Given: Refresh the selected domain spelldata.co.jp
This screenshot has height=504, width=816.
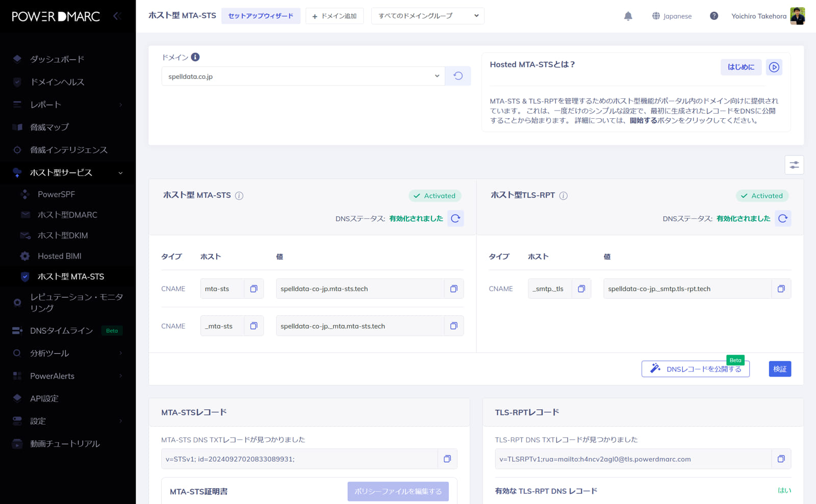Looking at the screenshot, I should 458,76.
